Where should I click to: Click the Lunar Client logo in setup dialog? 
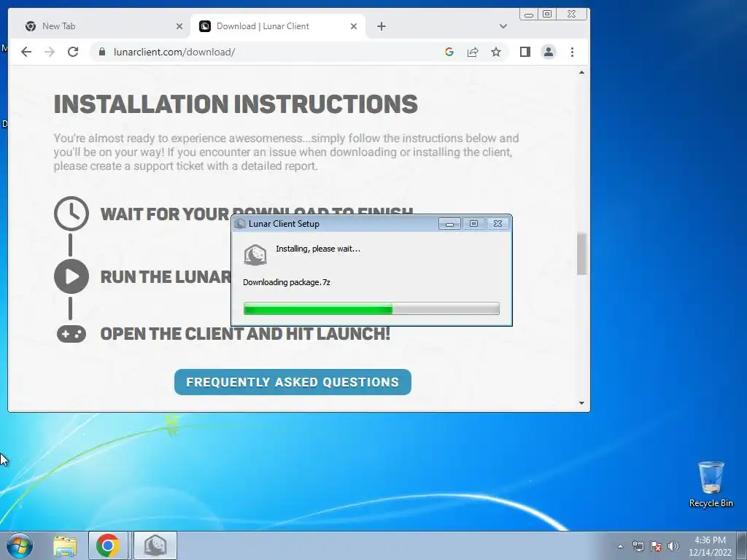[x=255, y=254]
